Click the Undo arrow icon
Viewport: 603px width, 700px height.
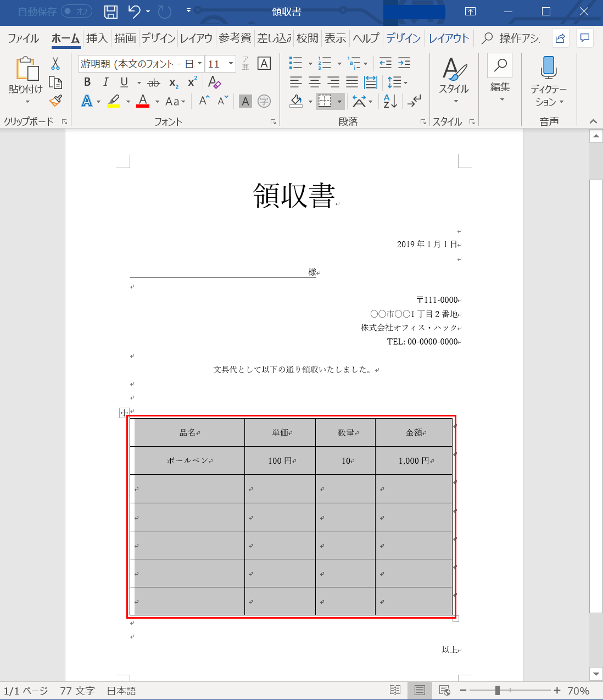click(x=135, y=12)
